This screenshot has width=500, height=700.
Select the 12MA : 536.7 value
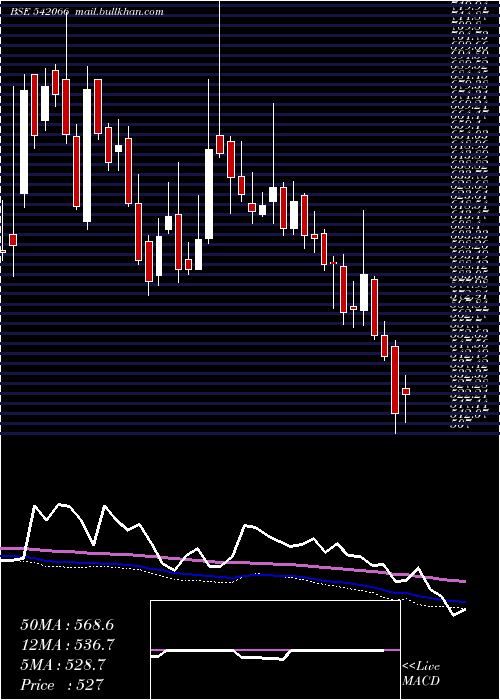click(67, 645)
